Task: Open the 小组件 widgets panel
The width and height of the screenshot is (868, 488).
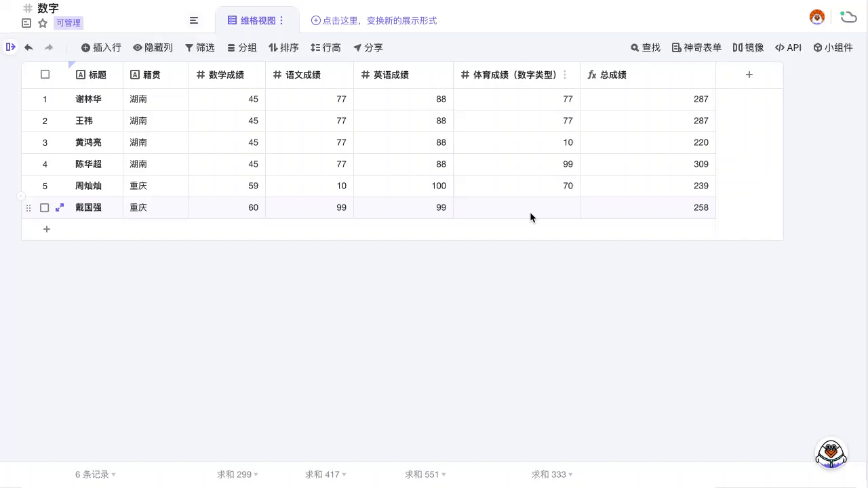Action: (833, 47)
